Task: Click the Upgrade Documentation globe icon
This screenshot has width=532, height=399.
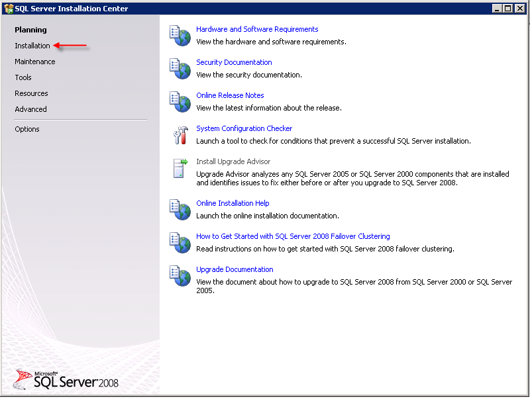Action: 180,276
